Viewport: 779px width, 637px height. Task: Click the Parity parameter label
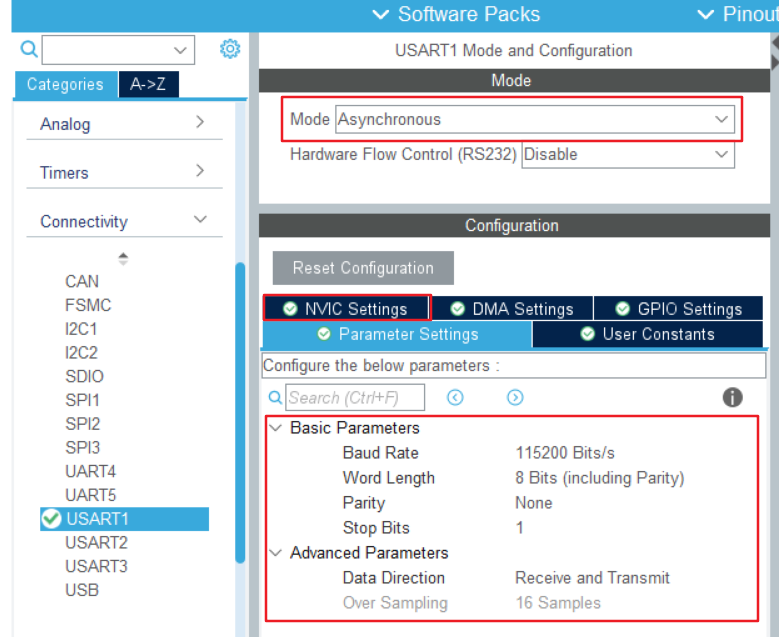click(364, 503)
